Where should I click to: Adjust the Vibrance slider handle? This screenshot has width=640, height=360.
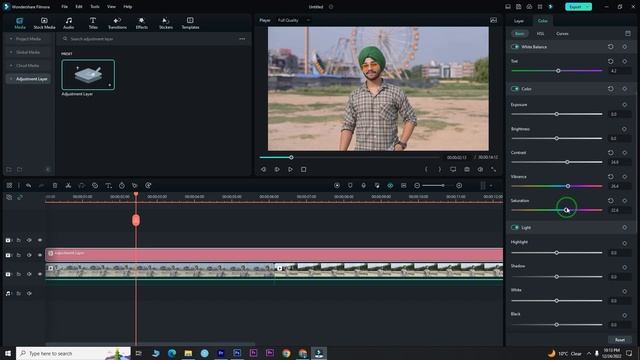pos(568,186)
